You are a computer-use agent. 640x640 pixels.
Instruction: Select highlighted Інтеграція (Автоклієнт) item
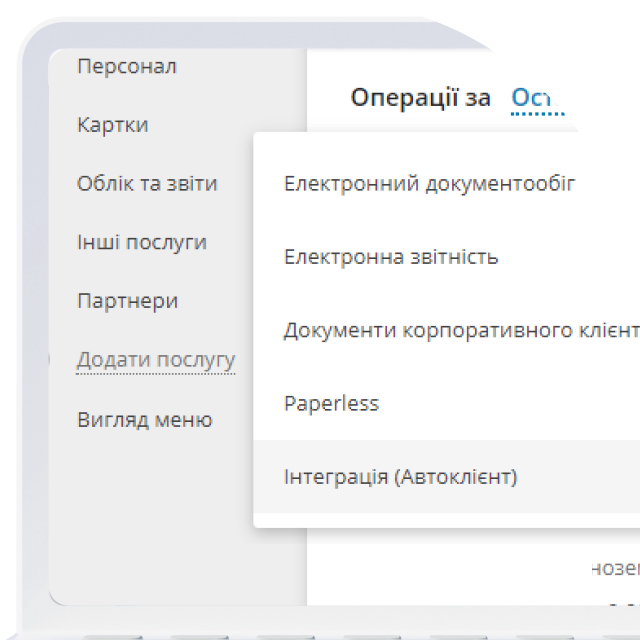coord(447,476)
